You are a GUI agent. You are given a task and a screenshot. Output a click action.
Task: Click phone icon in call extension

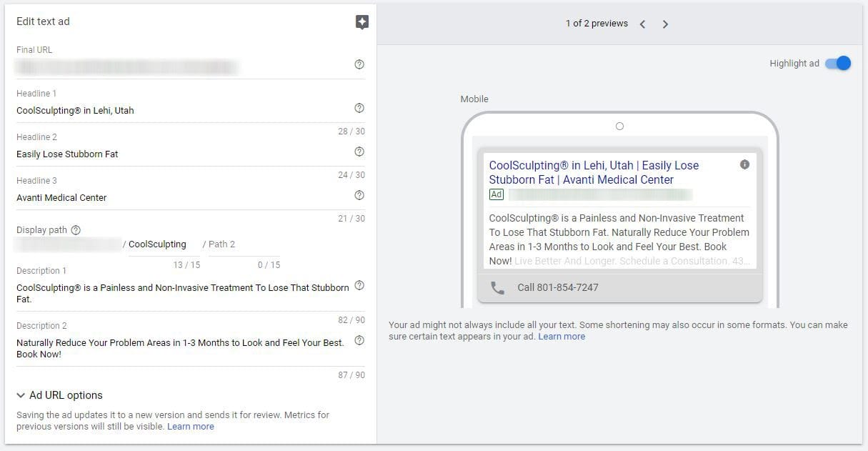click(x=497, y=287)
